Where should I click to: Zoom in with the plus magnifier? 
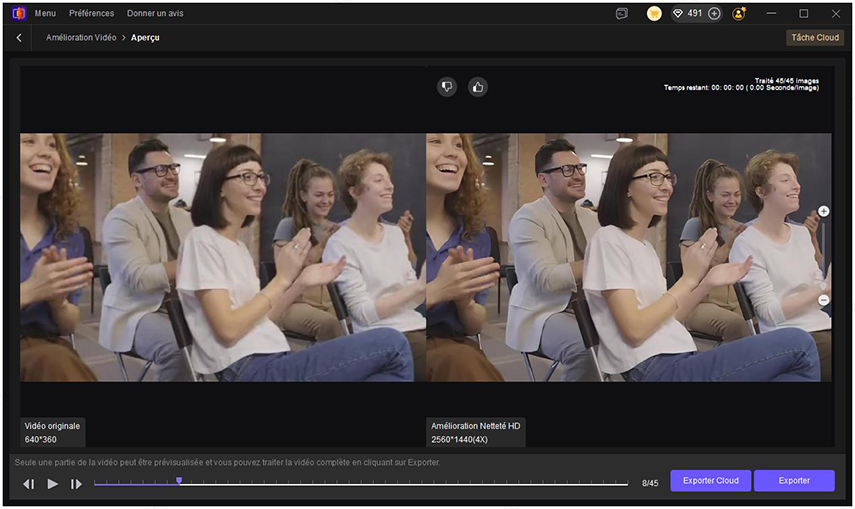pyautogui.click(x=823, y=211)
